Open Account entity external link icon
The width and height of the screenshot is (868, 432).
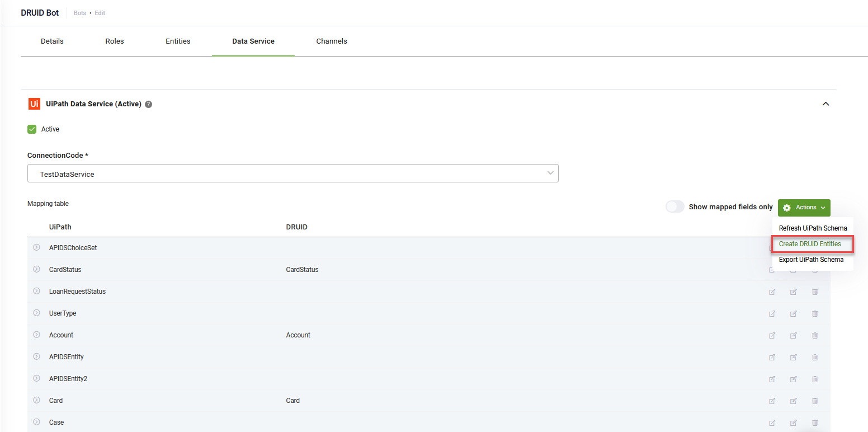772,335
